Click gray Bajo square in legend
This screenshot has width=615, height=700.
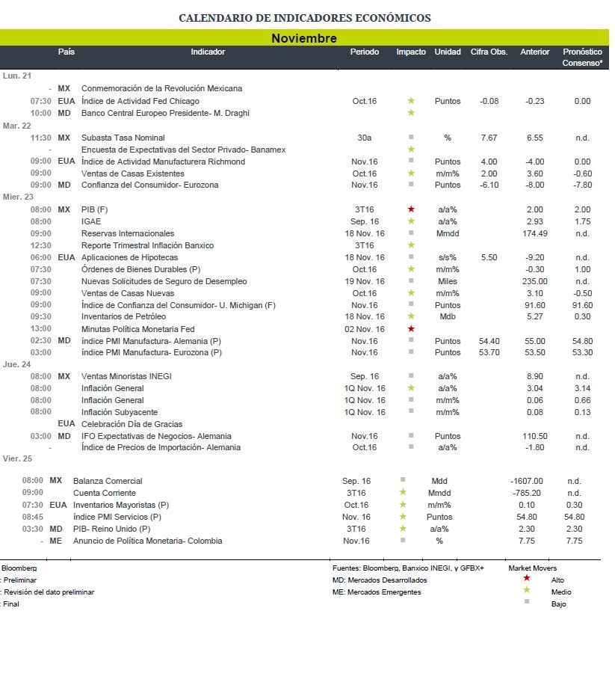[527, 602]
